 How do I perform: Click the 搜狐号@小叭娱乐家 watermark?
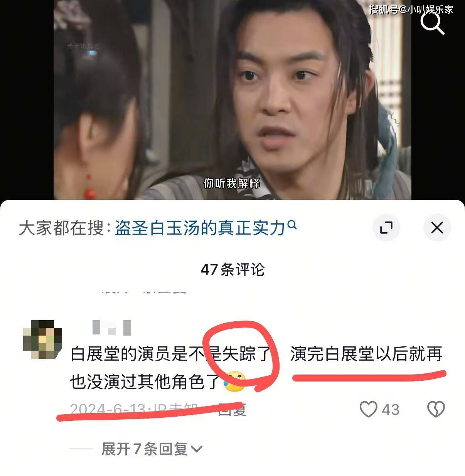click(411, 9)
